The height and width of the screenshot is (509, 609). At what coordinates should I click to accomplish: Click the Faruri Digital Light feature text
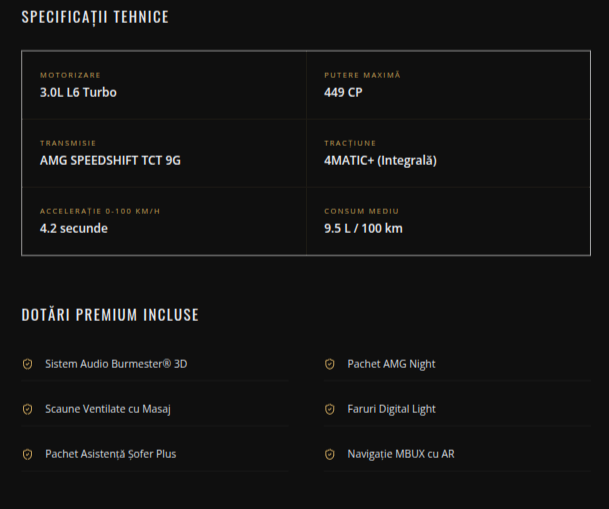point(392,409)
